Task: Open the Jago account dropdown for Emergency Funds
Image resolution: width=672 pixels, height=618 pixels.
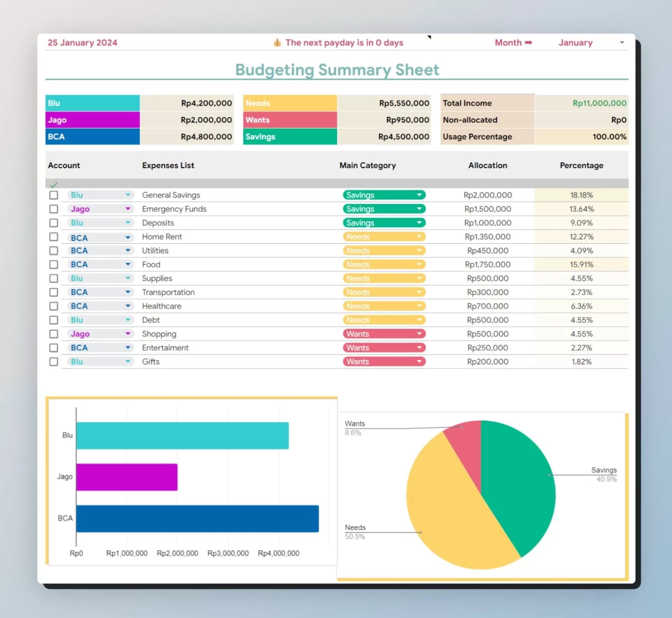Action: click(x=128, y=209)
